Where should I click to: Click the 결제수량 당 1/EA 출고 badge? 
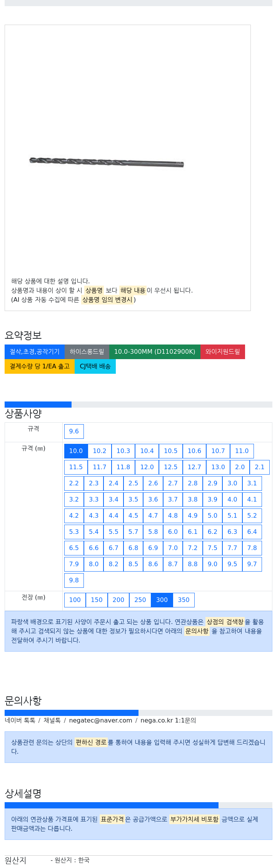point(40,366)
